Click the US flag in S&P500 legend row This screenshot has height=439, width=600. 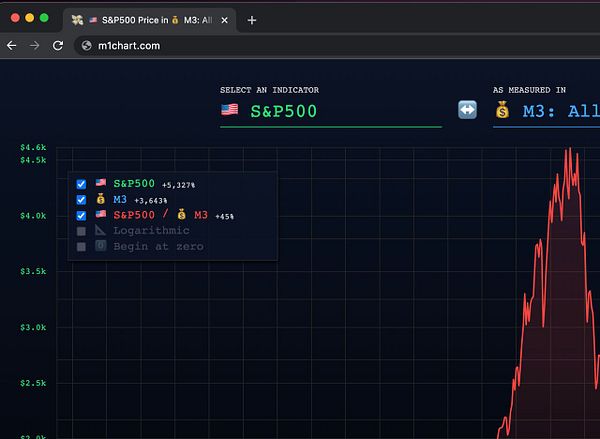[x=101, y=183]
